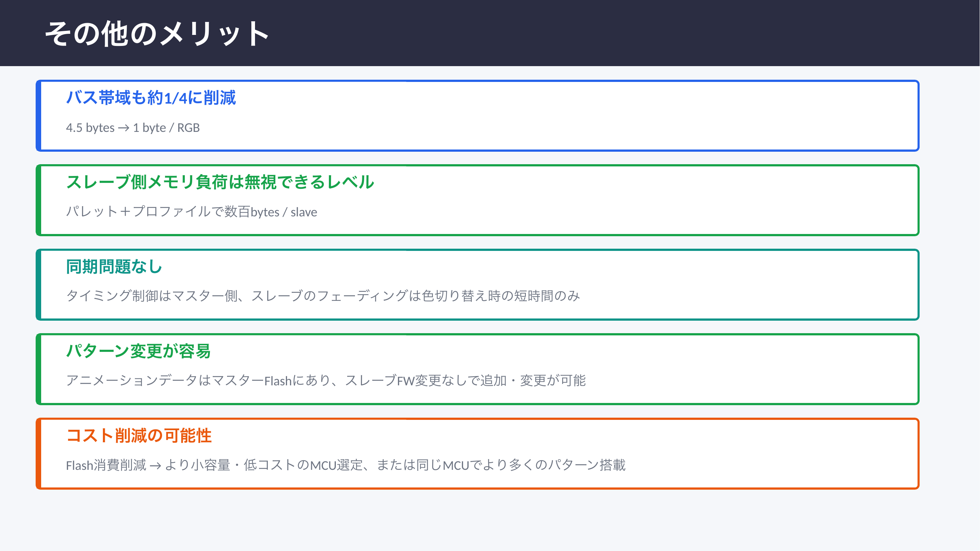Click the green accent bar of the パターン変更 card

tap(39, 369)
